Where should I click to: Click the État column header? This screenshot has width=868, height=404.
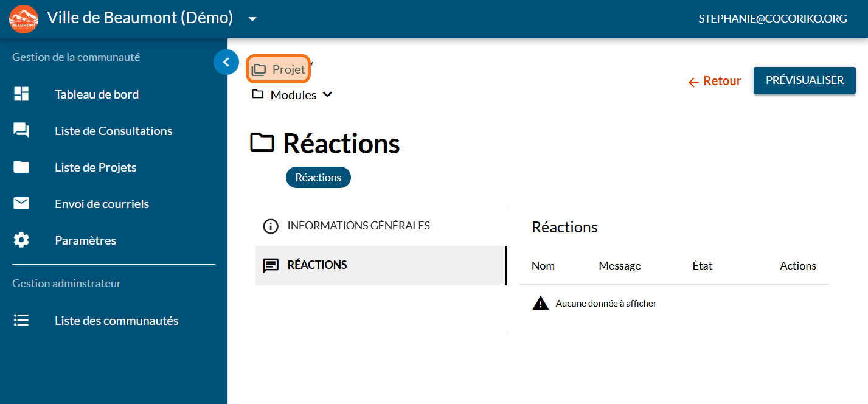point(702,266)
